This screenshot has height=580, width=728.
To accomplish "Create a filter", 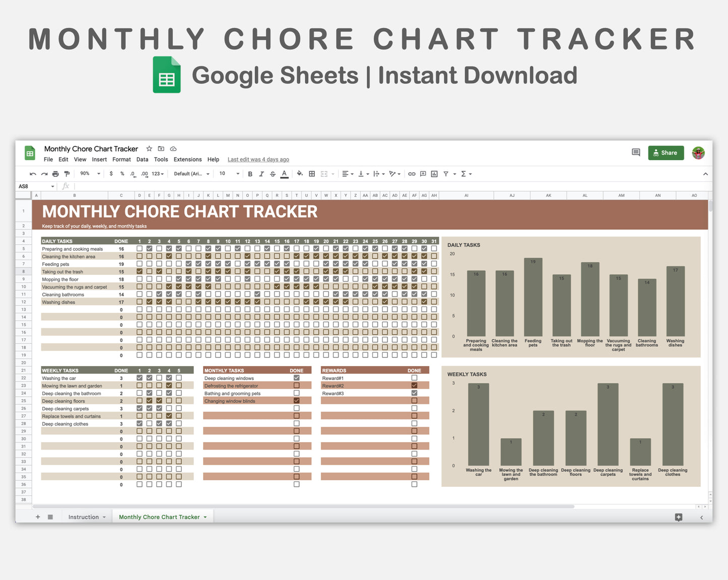I will coord(445,174).
